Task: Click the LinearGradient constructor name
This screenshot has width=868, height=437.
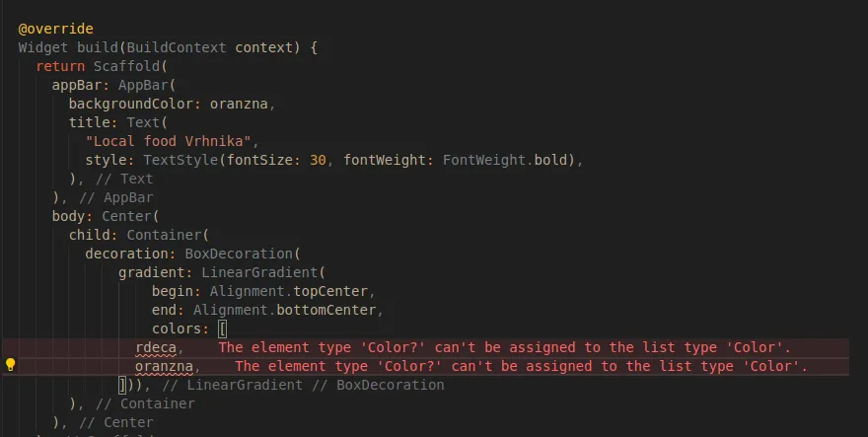Action: coord(259,272)
